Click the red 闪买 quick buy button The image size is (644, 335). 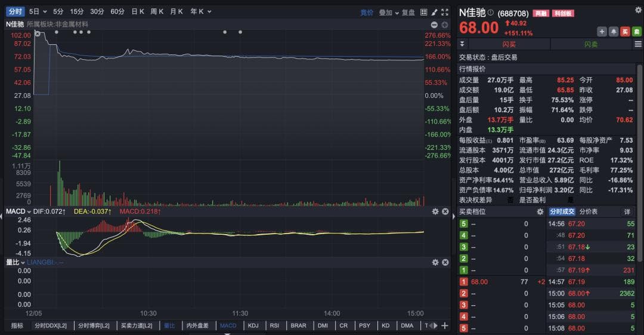(x=509, y=44)
